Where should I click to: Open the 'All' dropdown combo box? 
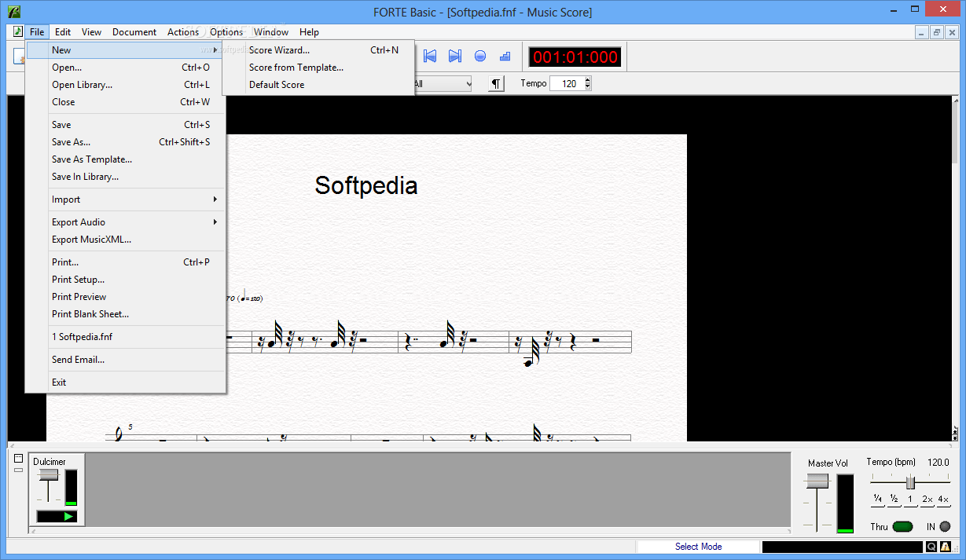tap(442, 83)
